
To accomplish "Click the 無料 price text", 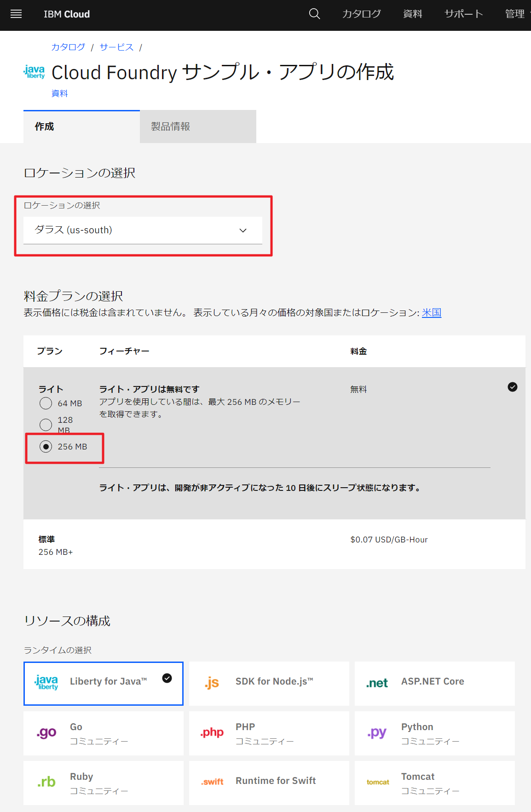I will [358, 389].
